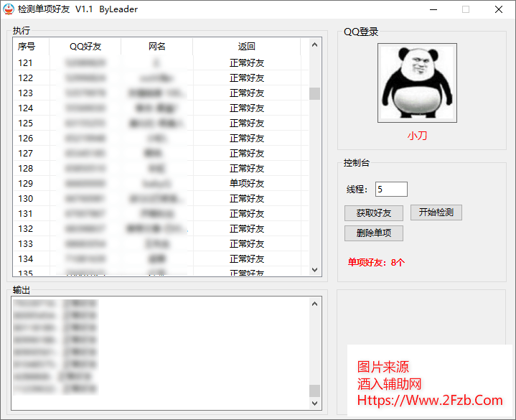Click the 返回 column header
Image resolution: width=516 pixels, height=420 pixels.
[x=246, y=47]
